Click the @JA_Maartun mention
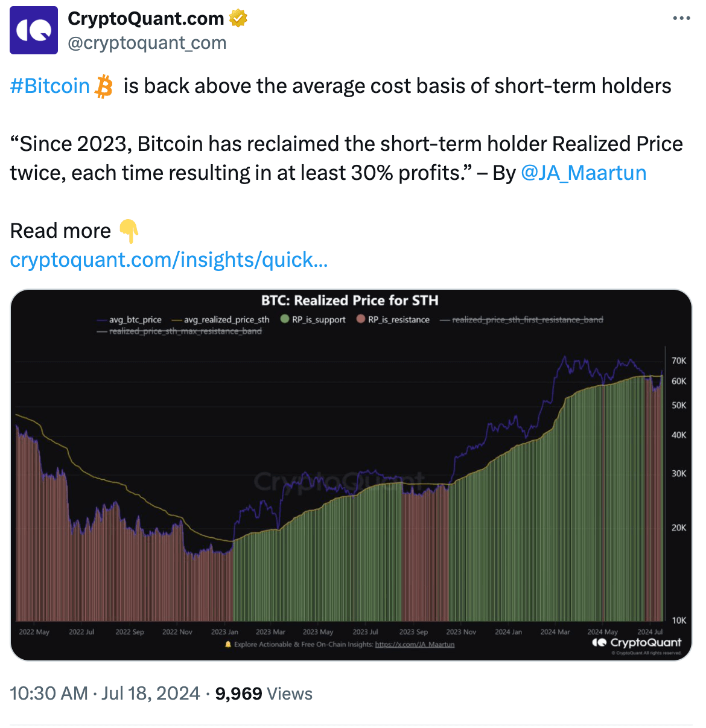 (584, 173)
